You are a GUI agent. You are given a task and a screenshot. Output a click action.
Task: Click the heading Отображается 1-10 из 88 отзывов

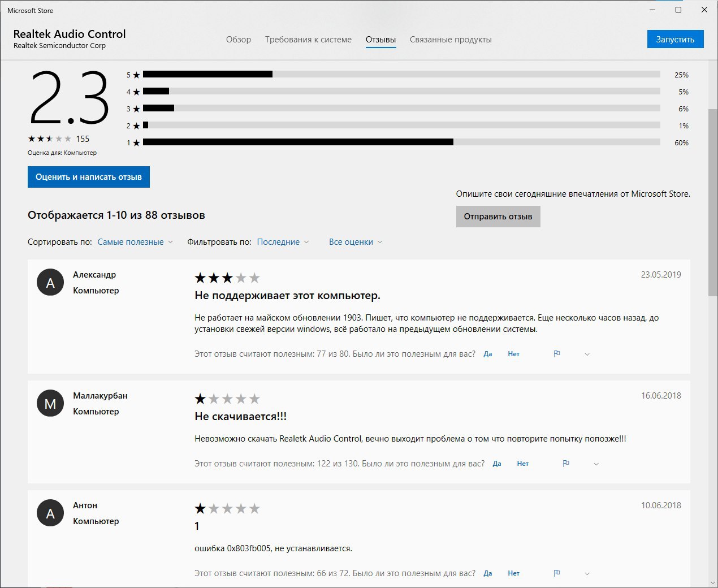pos(116,215)
